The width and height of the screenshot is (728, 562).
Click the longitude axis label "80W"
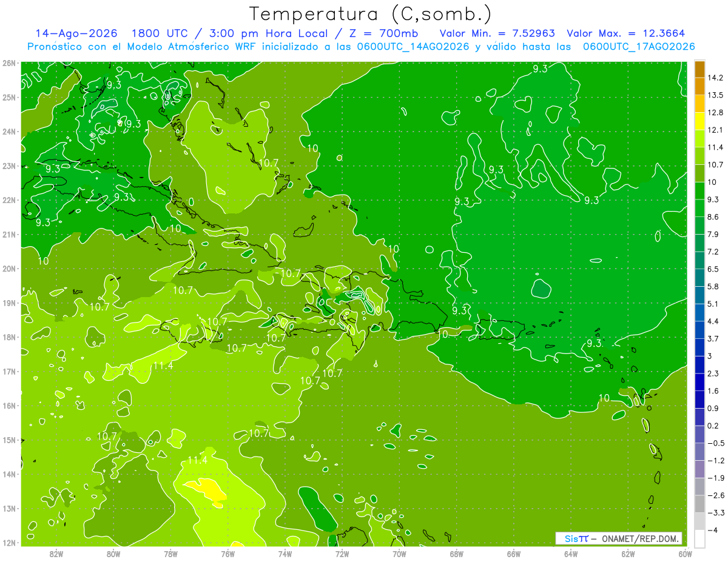tap(113, 554)
